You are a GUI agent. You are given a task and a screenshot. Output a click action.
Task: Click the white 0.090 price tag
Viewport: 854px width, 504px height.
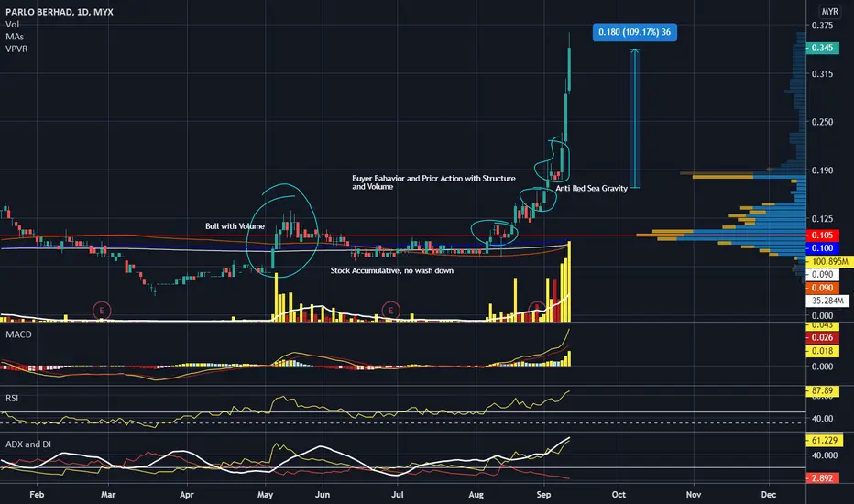pyautogui.click(x=823, y=275)
